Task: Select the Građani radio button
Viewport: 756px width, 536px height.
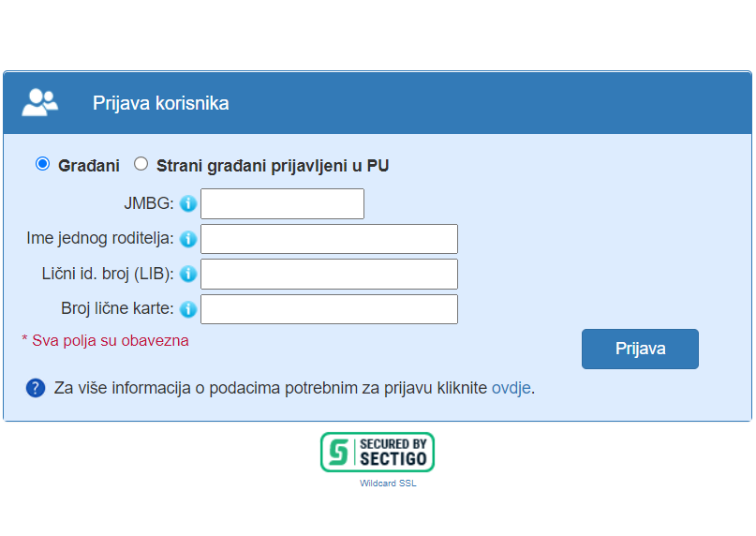Action: point(42,164)
